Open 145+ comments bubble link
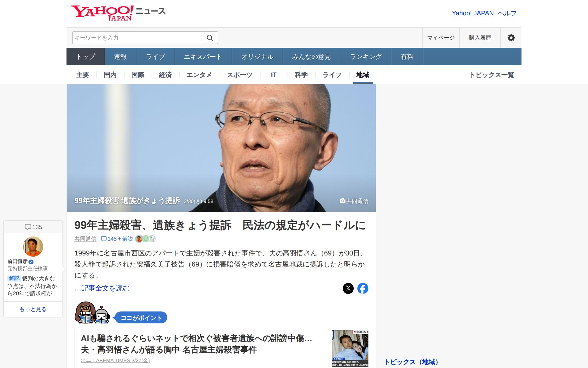This screenshot has width=588, height=368. pos(109,239)
